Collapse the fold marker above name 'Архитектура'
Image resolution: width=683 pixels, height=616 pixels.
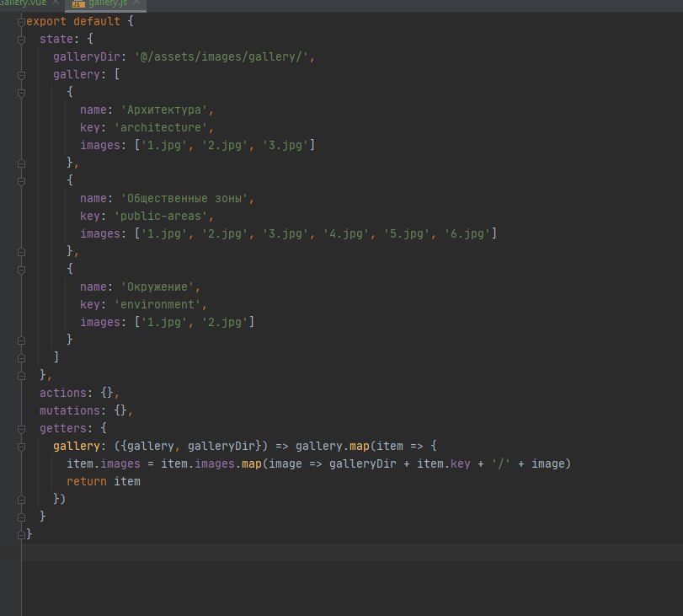click(21, 93)
